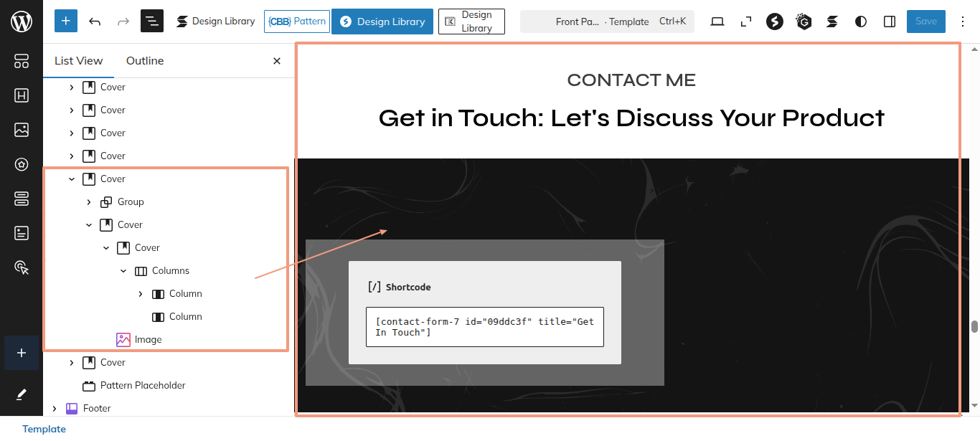Open the three-dot options menu
Image resolution: width=980 pixels, height=441 pixels.
coord(963,22)
